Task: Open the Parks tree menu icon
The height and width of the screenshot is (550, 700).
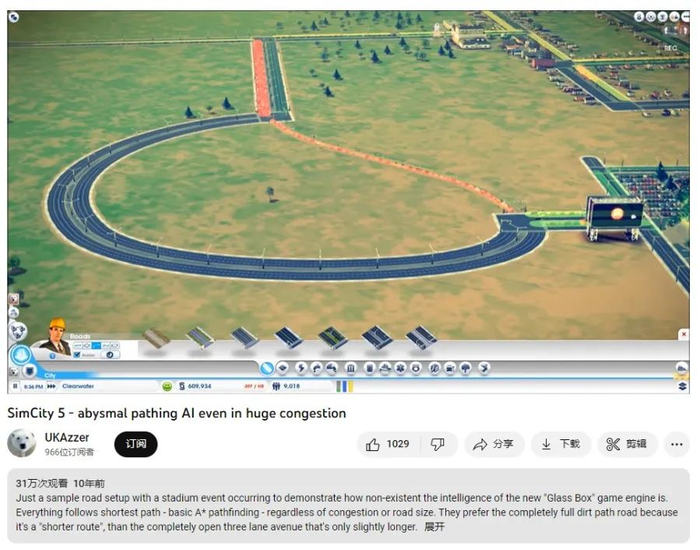Action: tap(466, 368)
